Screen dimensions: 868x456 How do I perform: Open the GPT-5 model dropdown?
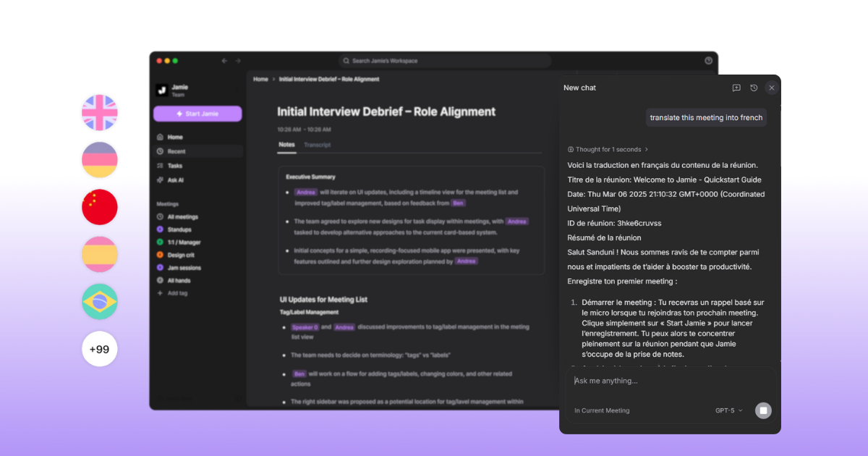tap(729, 410)
